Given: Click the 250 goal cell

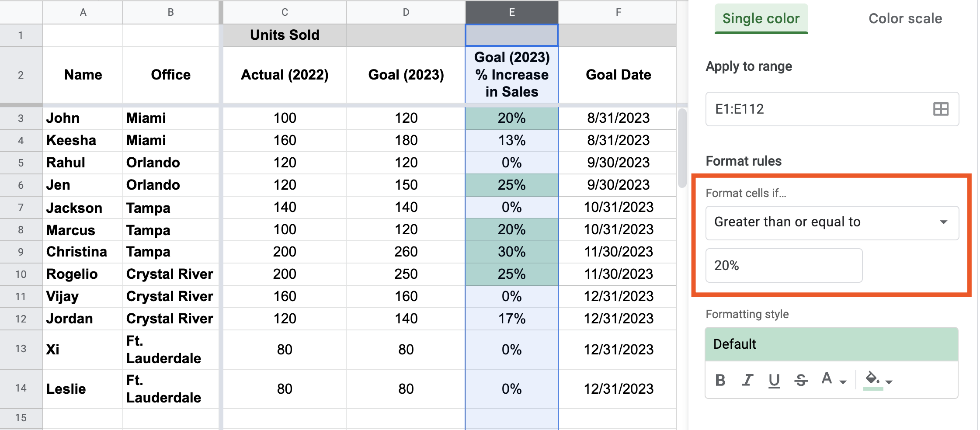Looking at the screenshot, I should (x=406, y=274).
